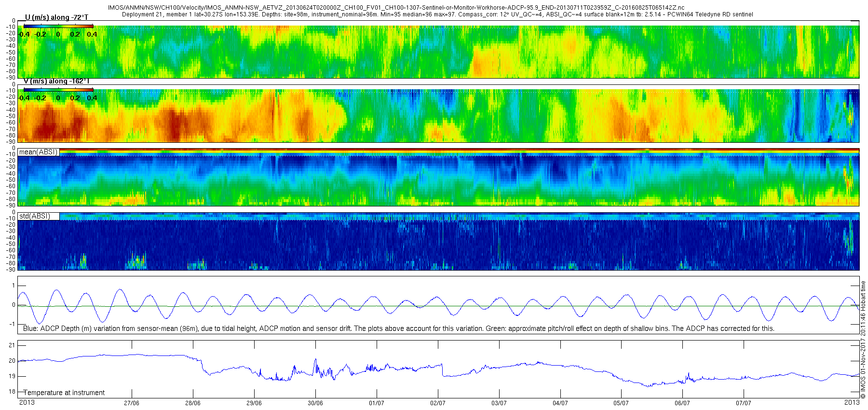The height and width of the screenshot is (410, 868).
Task: Click the '18' tick on temperature axis
Action: [12, 392]
